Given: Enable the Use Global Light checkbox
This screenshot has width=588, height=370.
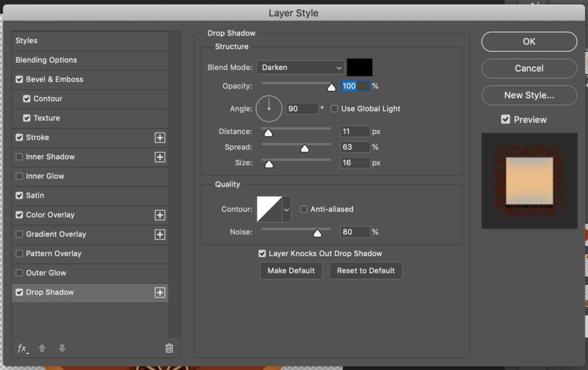Looking at the screenshot, I should (x=334, y=109).
